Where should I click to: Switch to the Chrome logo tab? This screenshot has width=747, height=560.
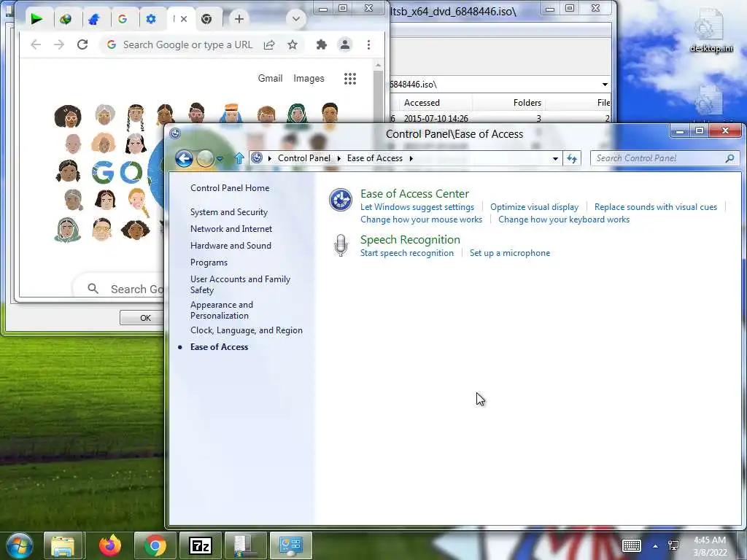point(206,19)
